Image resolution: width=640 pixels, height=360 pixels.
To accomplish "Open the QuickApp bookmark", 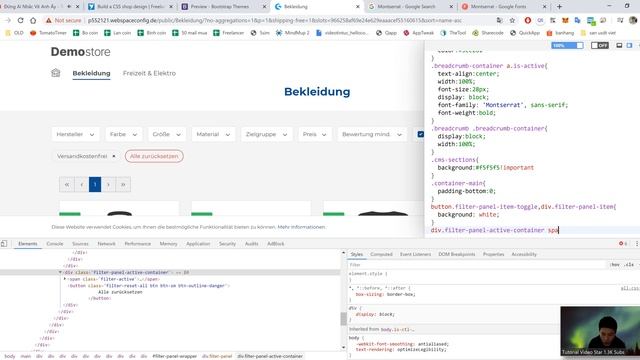I will click(525, 33).
